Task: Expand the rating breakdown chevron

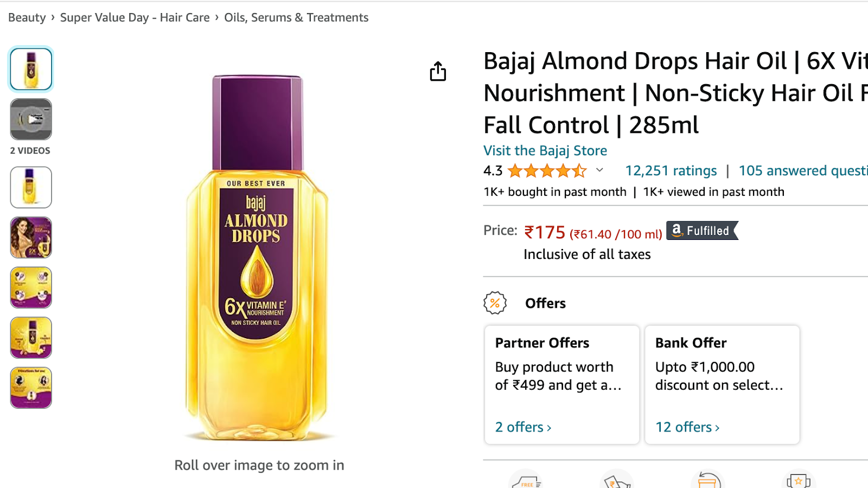Action: click(599, 170)
